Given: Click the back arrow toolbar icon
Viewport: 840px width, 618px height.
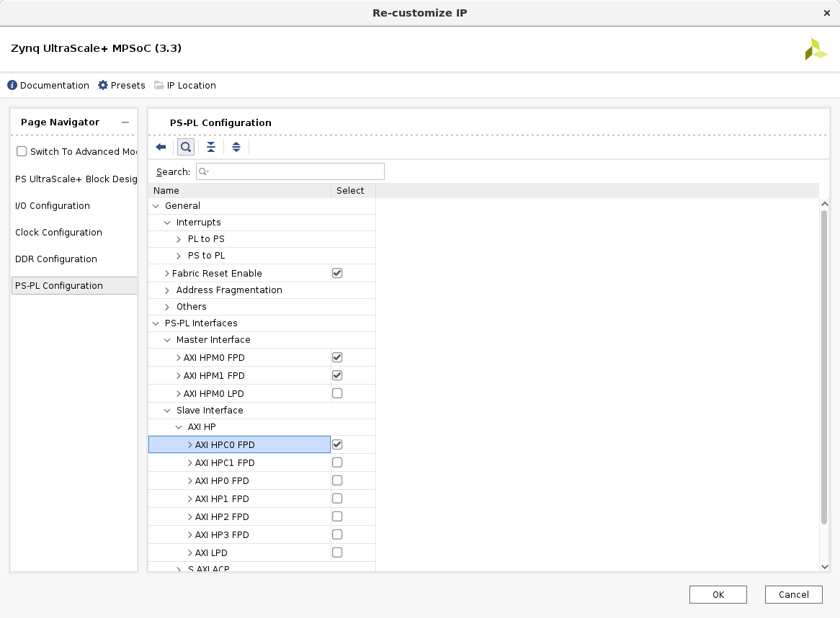Looking at the screenshot, I should click(x=161, y=147).
